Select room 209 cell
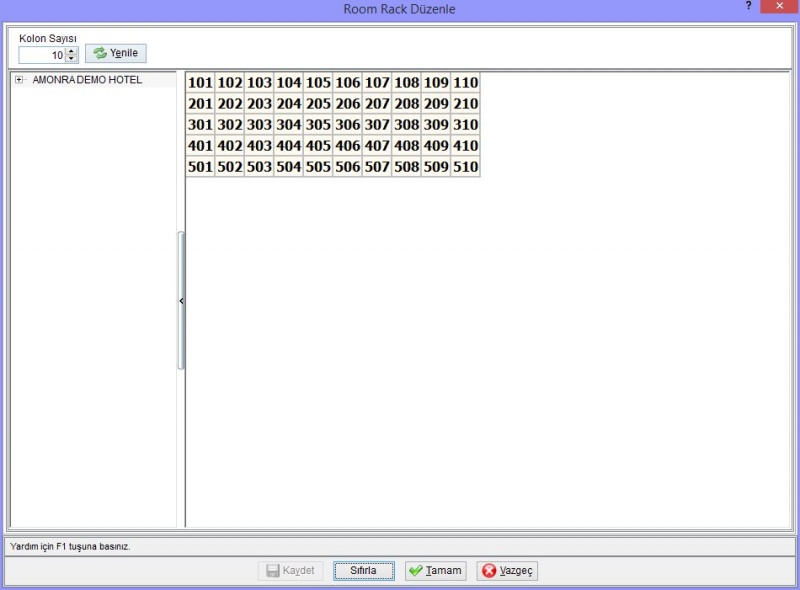 coord(436,104)
